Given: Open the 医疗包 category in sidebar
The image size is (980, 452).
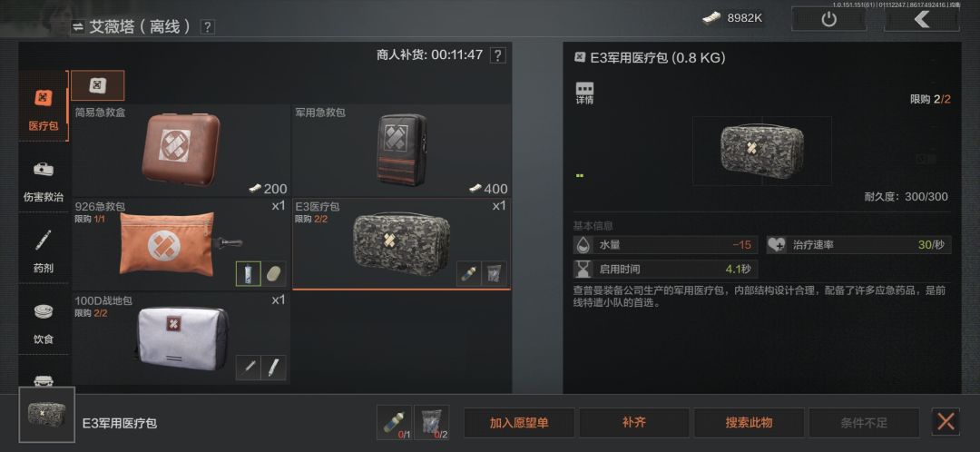Looking at the screenshot, I should 44,105.
